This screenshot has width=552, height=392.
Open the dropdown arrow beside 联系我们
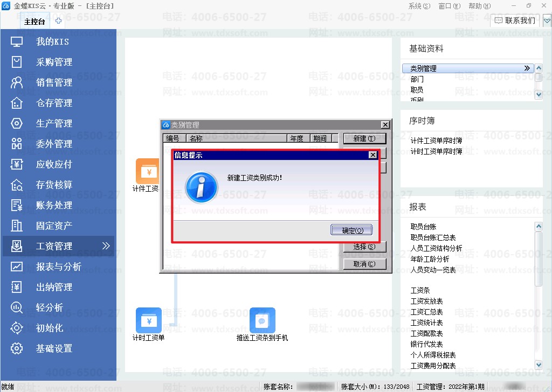pos(547,21)
